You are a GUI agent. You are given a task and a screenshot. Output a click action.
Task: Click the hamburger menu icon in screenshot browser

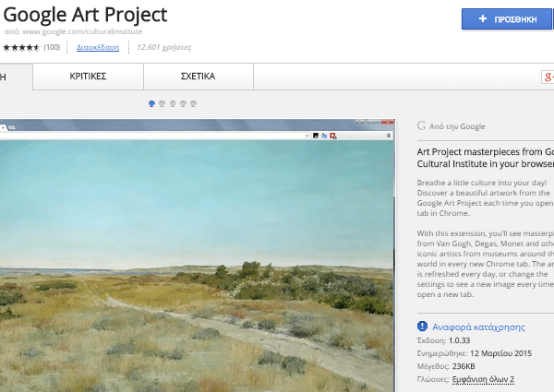coord(389,136)
